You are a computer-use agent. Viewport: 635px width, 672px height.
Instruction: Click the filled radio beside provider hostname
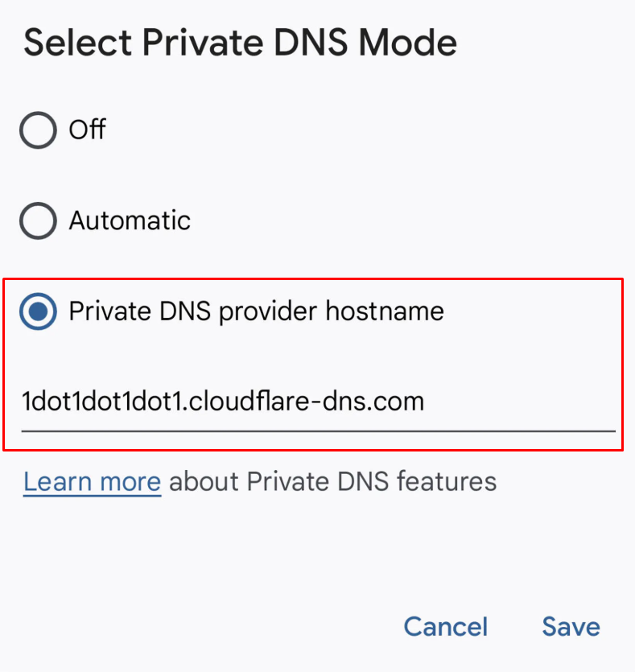click(37, 311)
